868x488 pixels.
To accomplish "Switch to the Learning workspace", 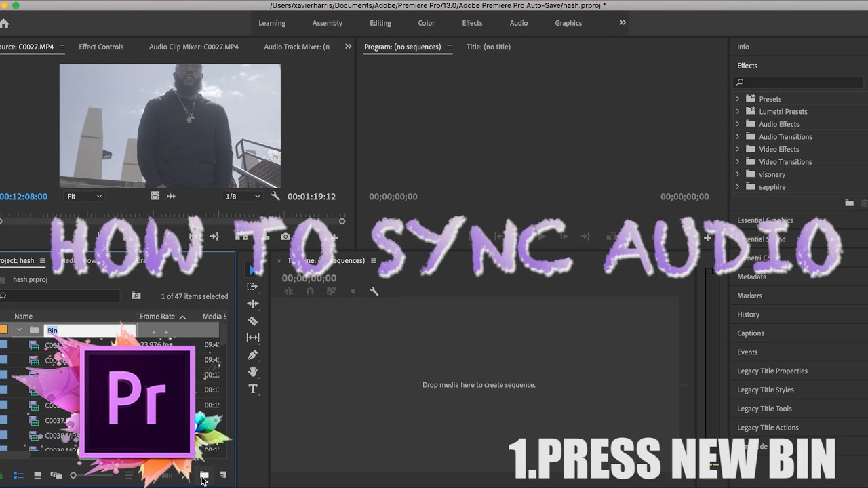I will click(x=272, y=23).
